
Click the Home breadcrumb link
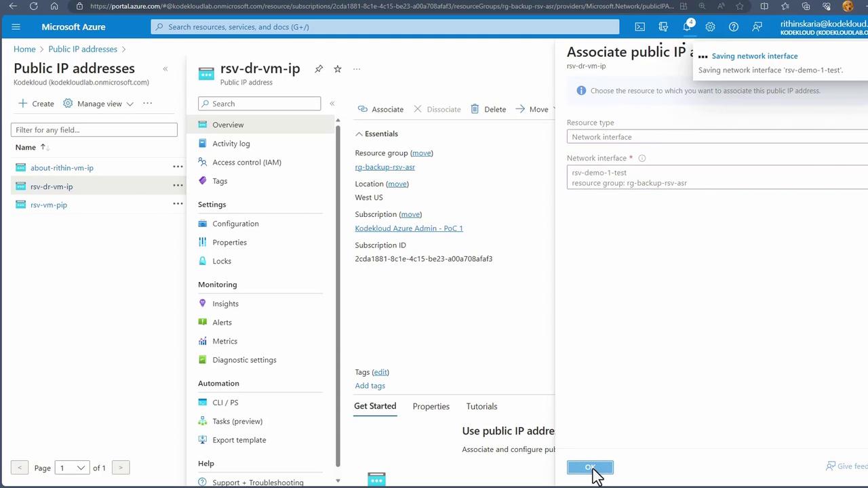tap(24, 49)
